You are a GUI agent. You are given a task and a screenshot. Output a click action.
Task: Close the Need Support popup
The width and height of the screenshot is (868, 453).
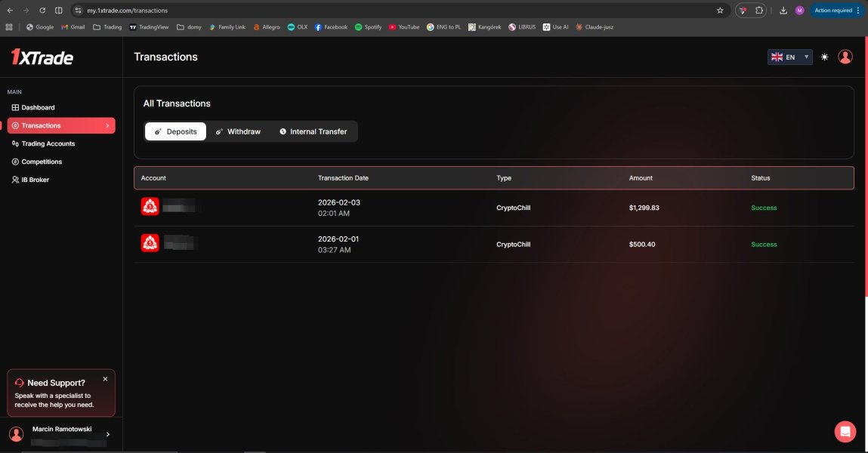coord(105,379)
